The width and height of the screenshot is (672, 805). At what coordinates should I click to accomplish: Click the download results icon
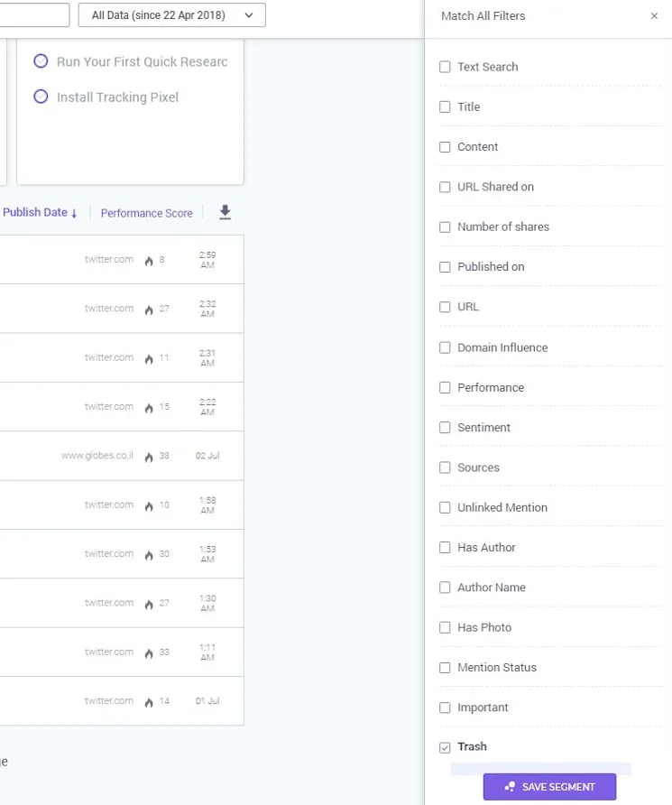(x=225, y=212)
